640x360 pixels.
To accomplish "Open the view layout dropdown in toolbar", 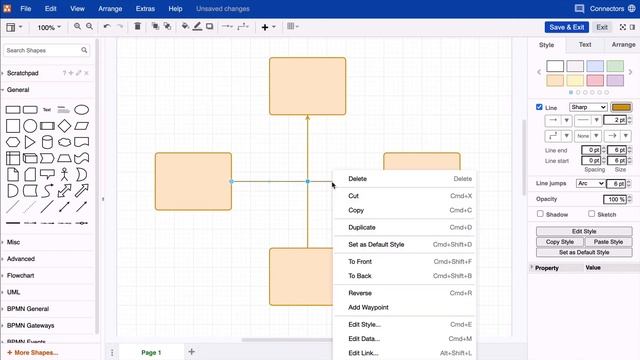I will point(14,27).
